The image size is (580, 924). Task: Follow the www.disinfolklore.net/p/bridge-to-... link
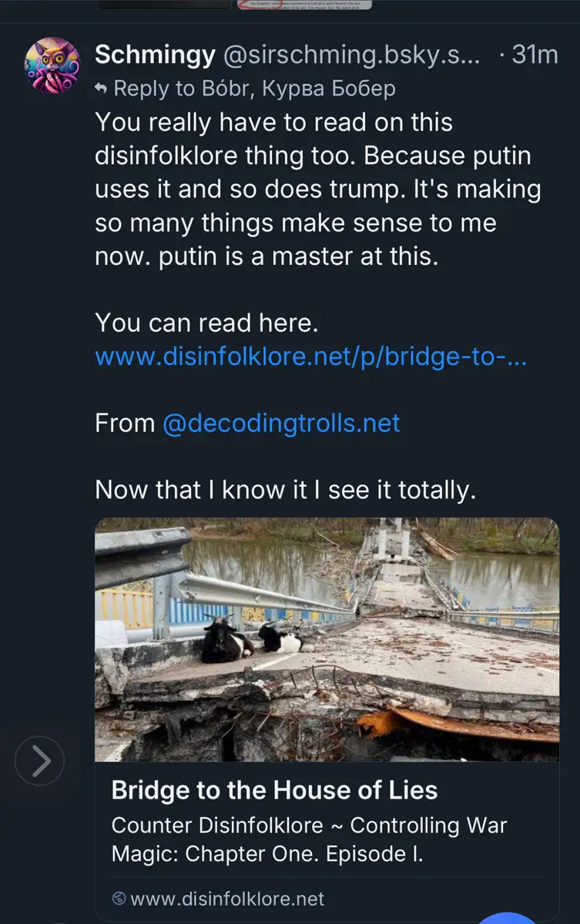tap(310, 357)
